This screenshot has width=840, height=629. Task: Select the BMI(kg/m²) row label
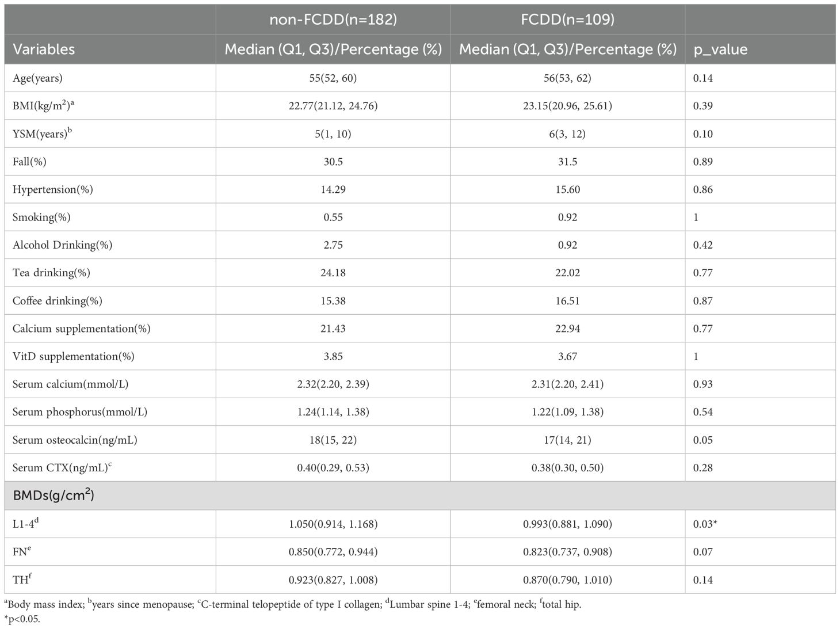tap(43, 106)
